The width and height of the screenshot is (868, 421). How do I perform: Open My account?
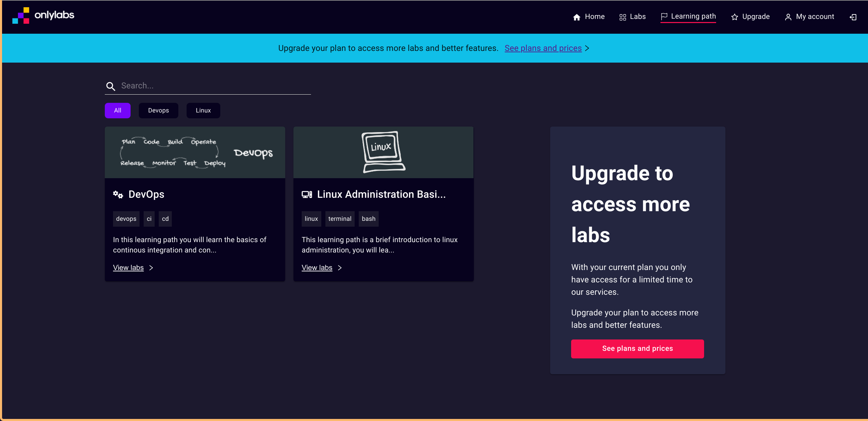[809, 17]
